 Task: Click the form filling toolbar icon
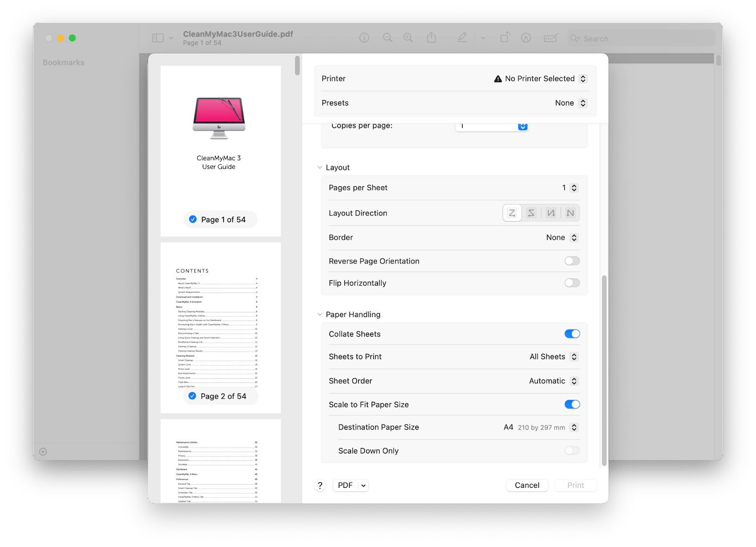(x=550, y=38)
